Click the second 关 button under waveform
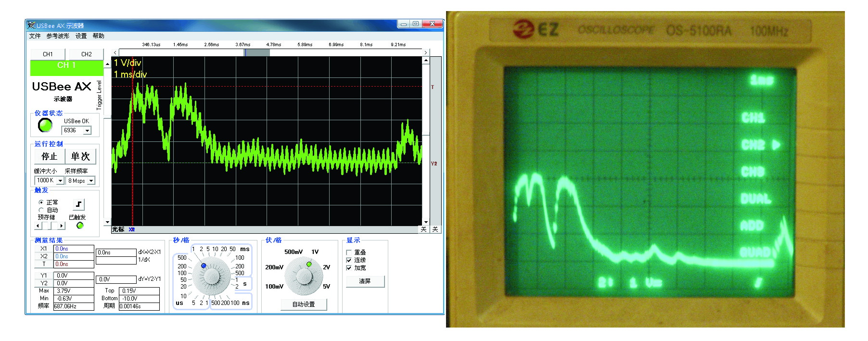 (x=435, y=229)
